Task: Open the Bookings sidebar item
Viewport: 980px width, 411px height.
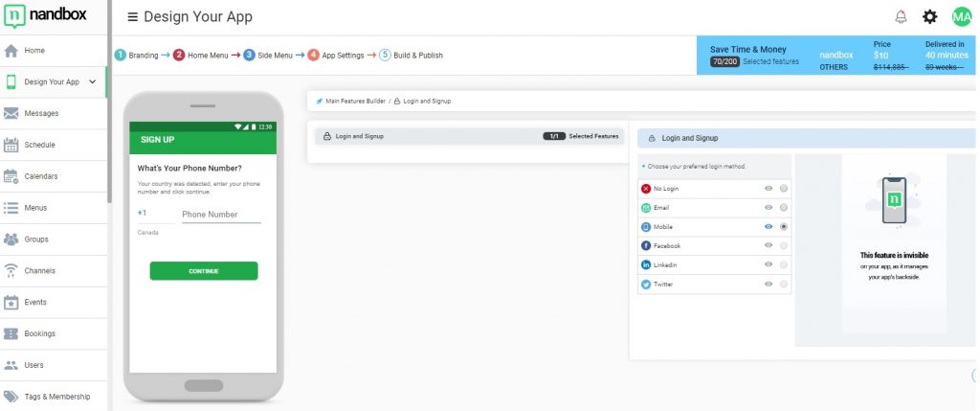Action: 54,333
